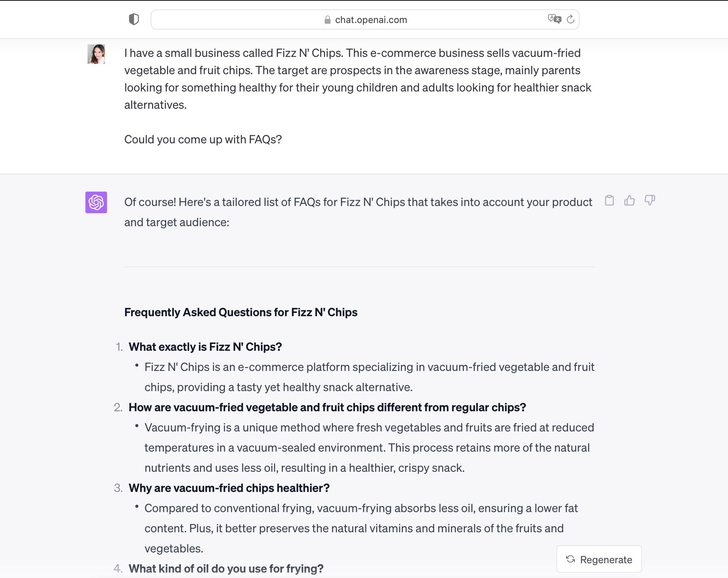Viewport: 728px width, 578px height.
Task: Select the user's profile picture
Action: (x=96, y=54)
